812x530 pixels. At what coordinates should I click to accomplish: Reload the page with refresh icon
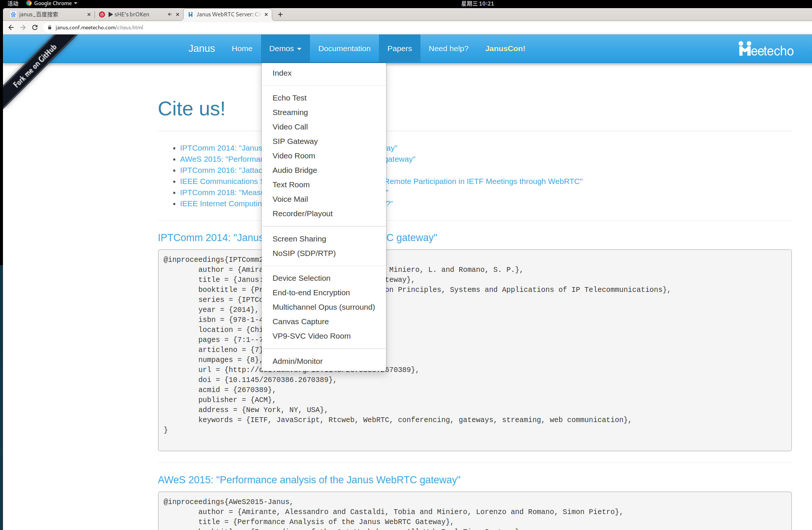coord(35,27)
